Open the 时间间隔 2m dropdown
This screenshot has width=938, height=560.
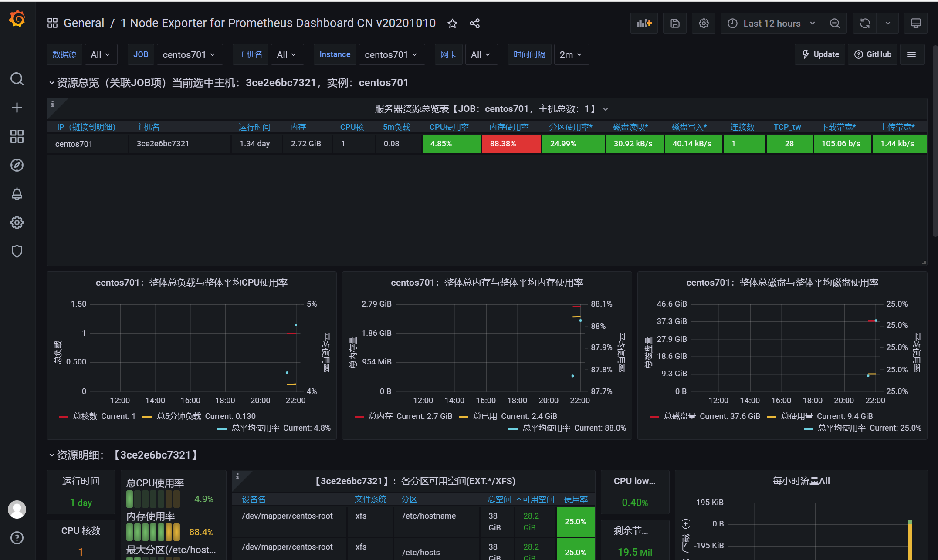[571, 54]
